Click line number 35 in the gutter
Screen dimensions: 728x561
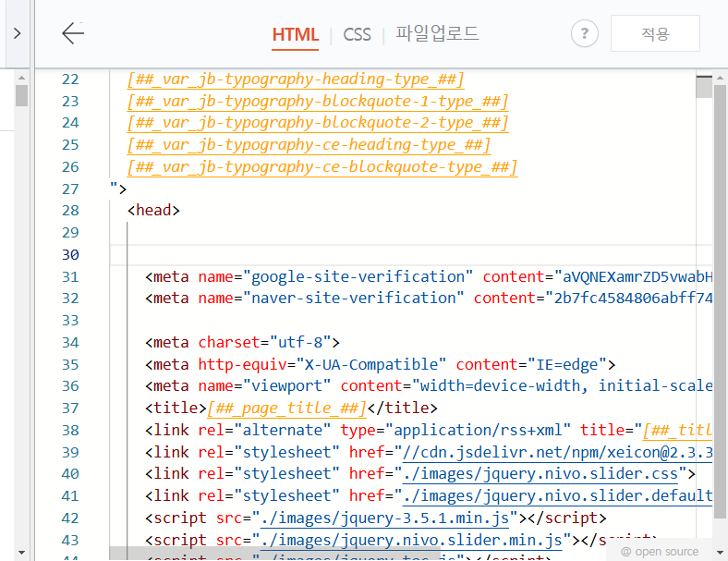[70, 365]
